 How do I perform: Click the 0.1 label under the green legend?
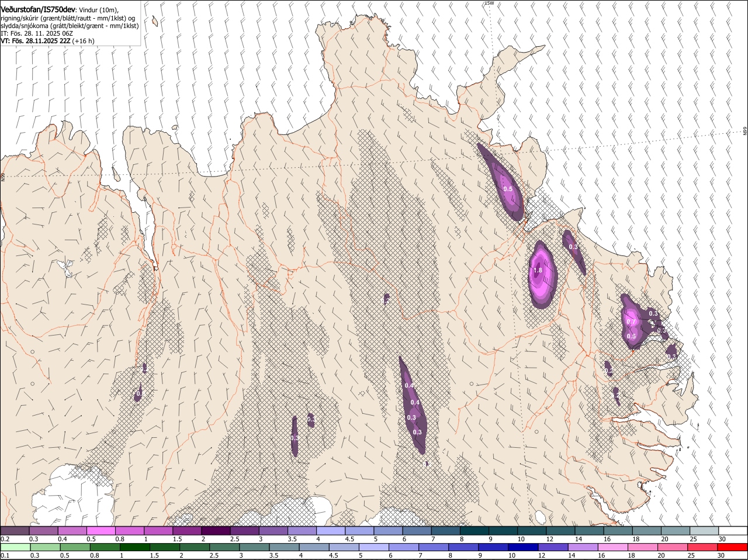(5, 556)
